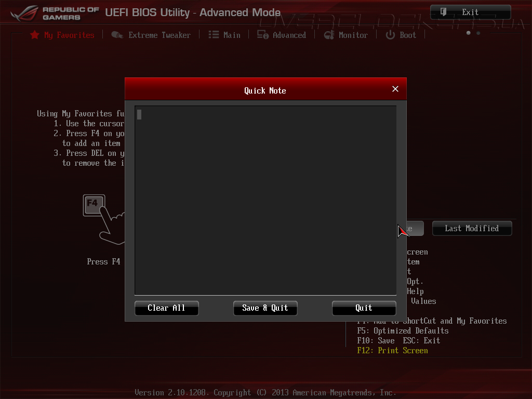Image resolution: width=532 pixels, height=399 pixels.
Task: Select the first page indicator dot
Action: coord(469,33)
